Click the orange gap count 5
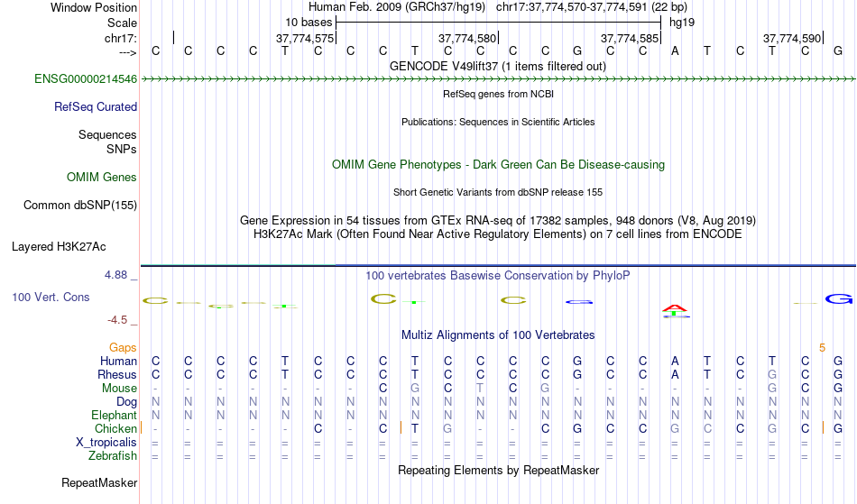857x504 pixels. coord(822,348)
